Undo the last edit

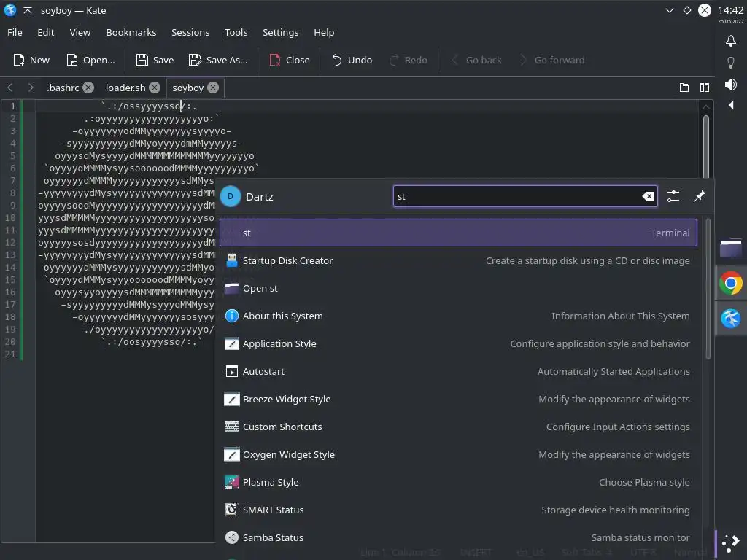pyautogui.click(x=352, y=60)
